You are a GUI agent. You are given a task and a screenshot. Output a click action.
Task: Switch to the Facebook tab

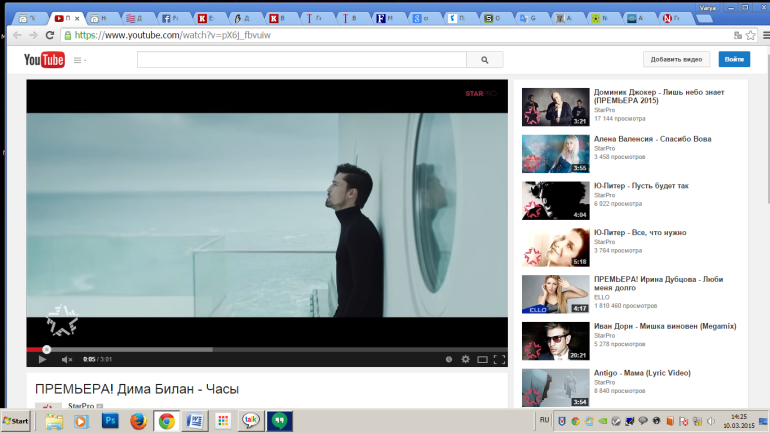tap(172, 19)
